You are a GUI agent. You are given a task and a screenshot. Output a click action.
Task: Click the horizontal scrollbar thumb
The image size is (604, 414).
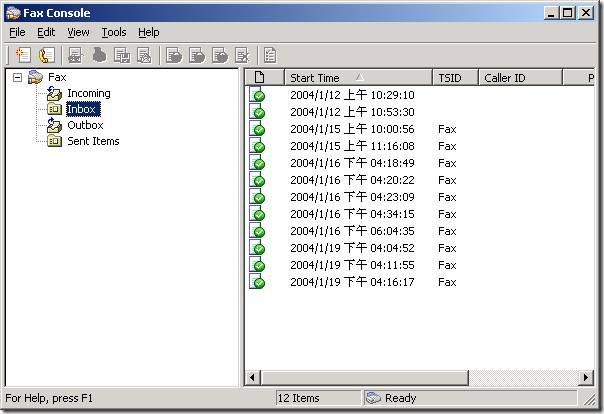(365, 377)
